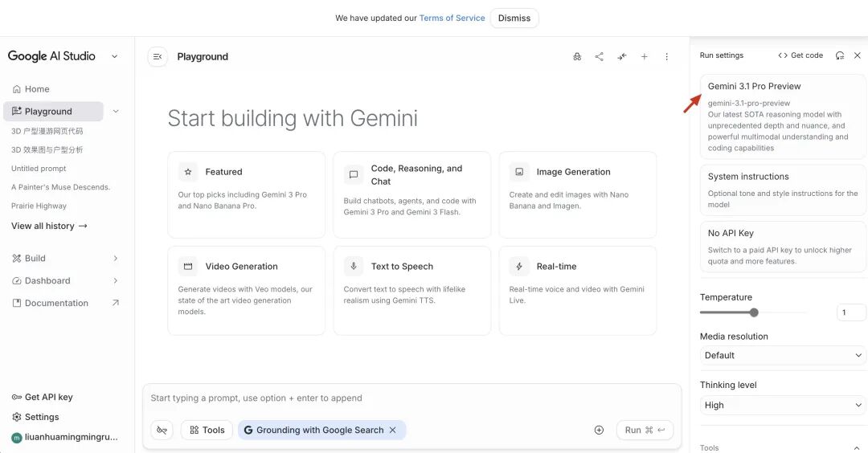Collapse the sidebar toggle next to Playground
This screenshot has width=868, height=453.
pos(158,56)
